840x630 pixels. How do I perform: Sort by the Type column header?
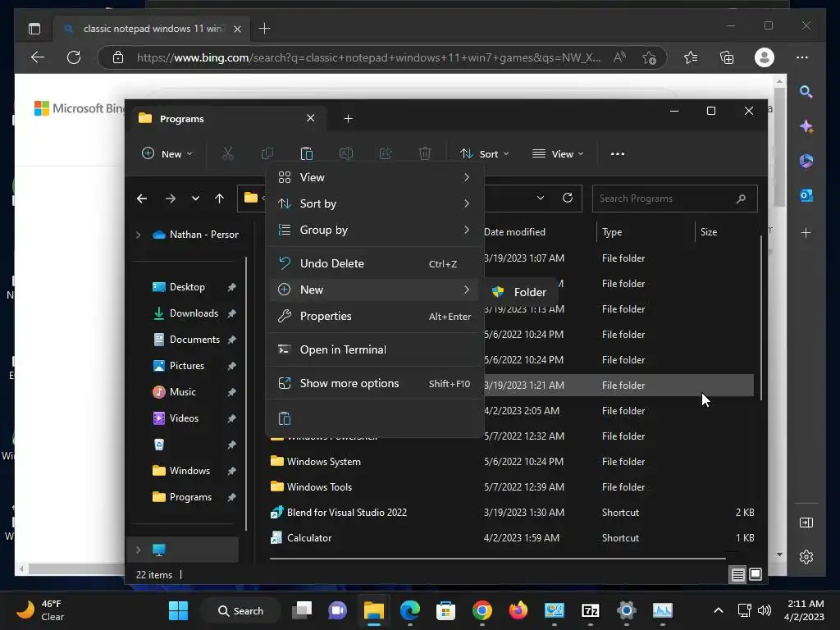click(x=612, y=232)
